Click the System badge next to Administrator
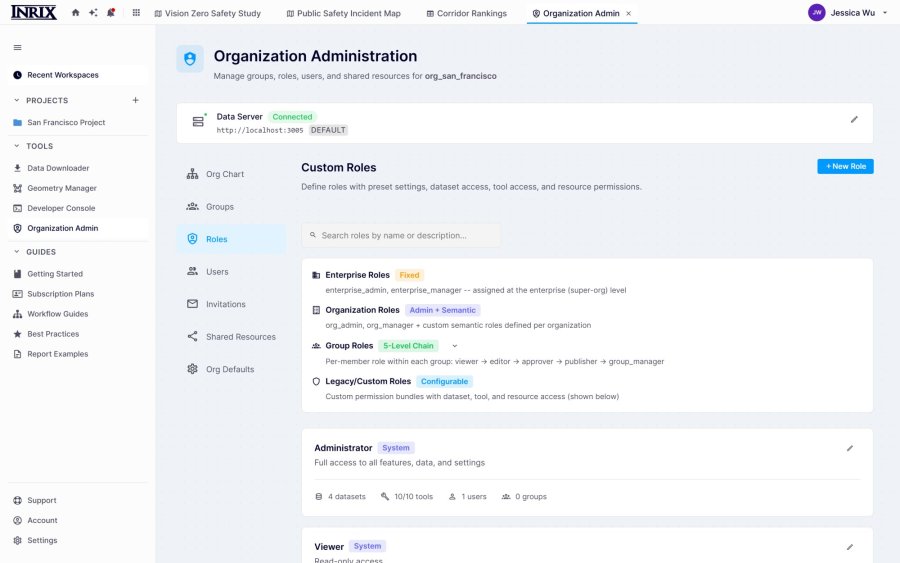The height and width of the screenshot is (563, 900). (x=396, y=448)
